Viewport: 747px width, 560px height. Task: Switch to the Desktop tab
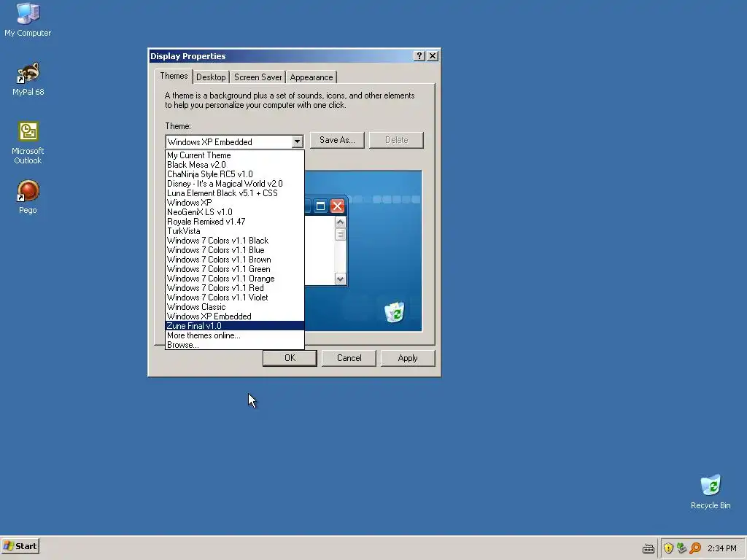pyautogui.click(x=211, y=77)
